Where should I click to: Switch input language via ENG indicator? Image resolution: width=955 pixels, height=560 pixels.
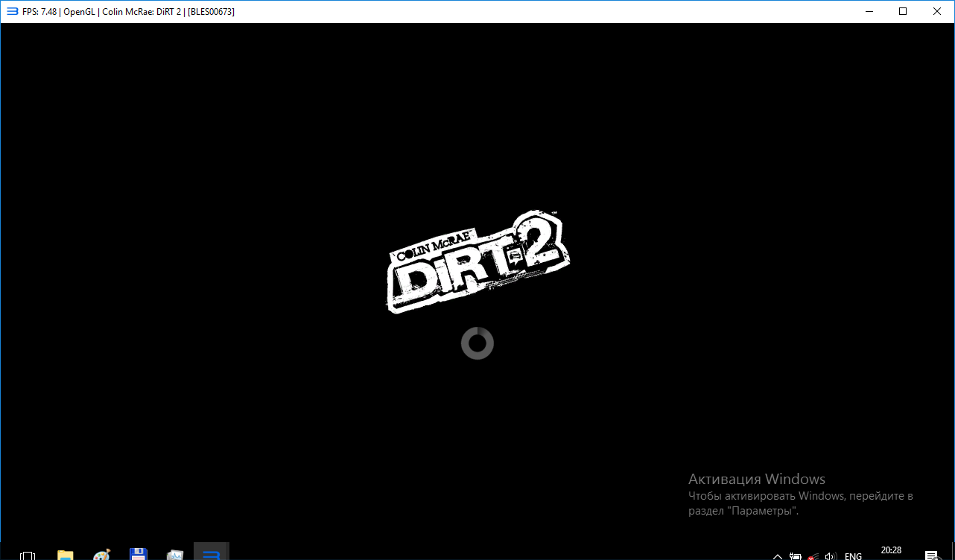(853, 556)
